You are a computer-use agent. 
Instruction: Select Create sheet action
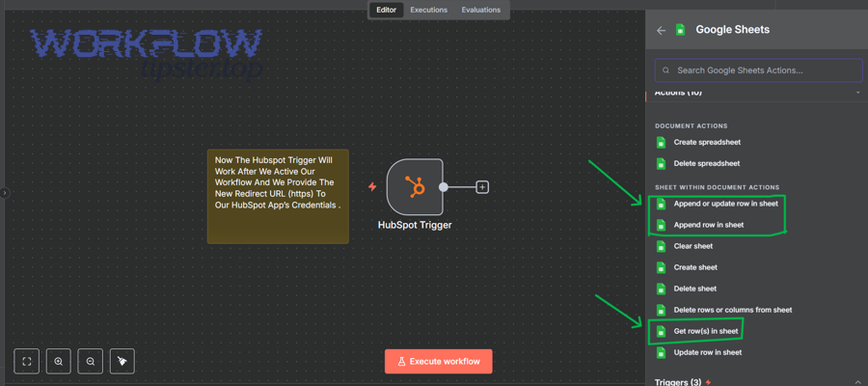[x=695, y=267]
